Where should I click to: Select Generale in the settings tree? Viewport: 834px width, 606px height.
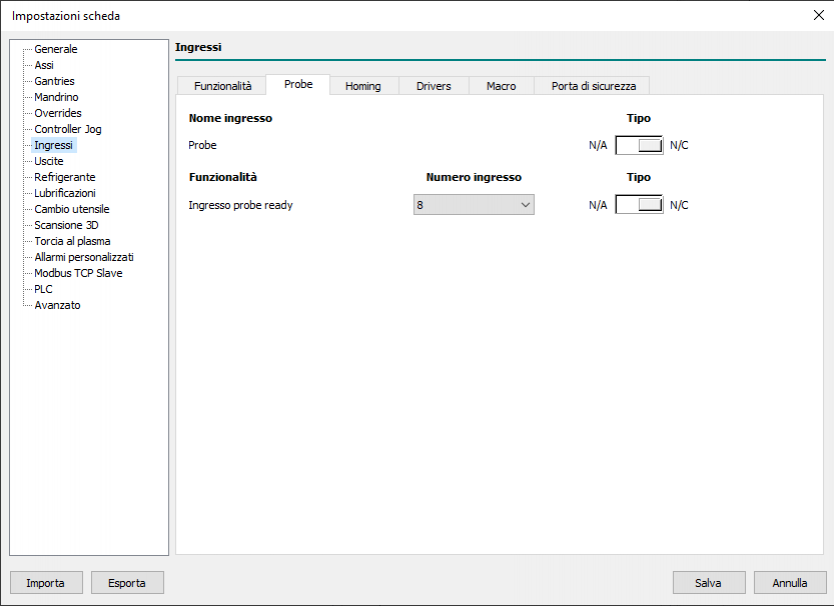pos(56,49)
